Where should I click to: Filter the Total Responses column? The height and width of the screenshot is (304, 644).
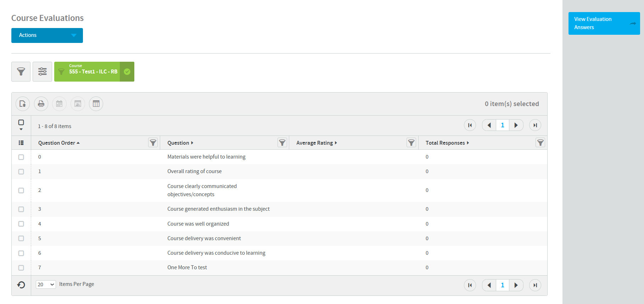pos(540,143)
